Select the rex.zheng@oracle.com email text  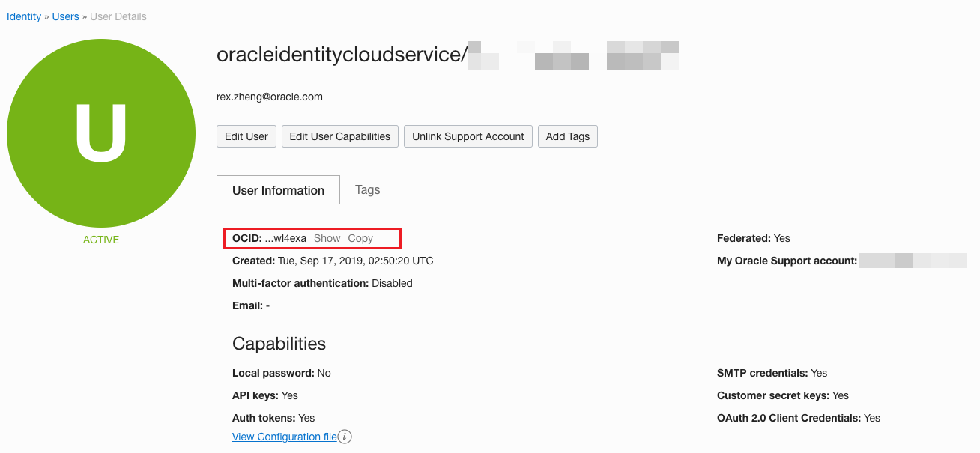(270, 97)
